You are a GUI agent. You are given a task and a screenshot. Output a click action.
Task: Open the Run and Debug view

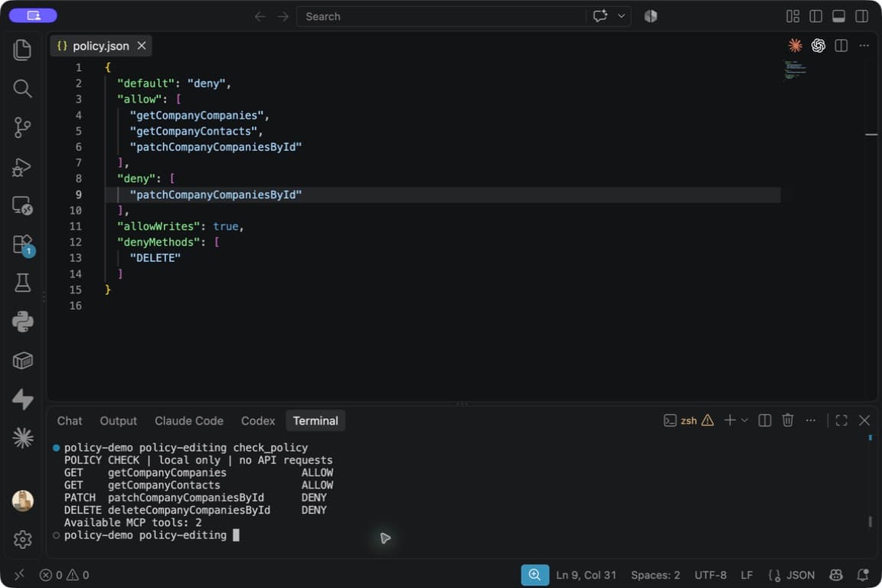pos(22,167)
